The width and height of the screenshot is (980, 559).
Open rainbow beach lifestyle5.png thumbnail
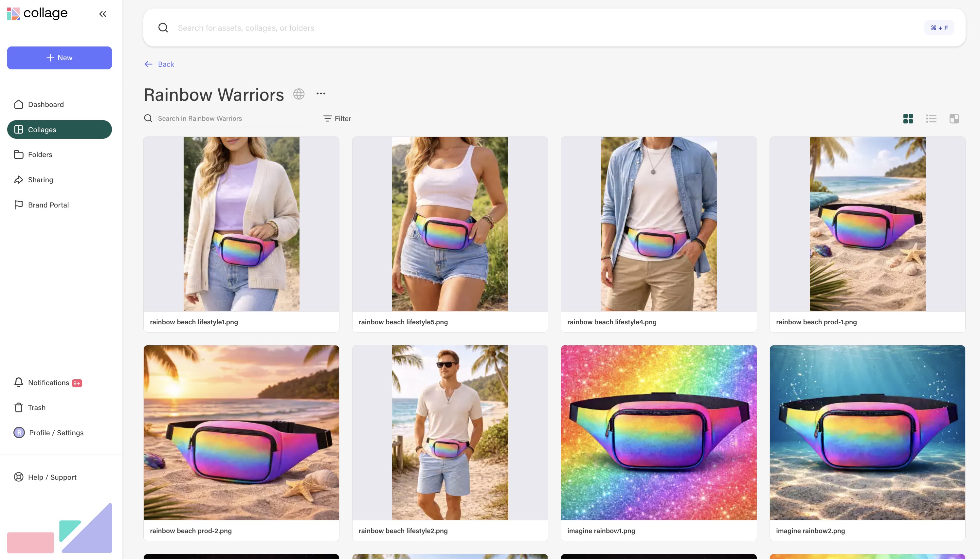(x=450, y=224)
